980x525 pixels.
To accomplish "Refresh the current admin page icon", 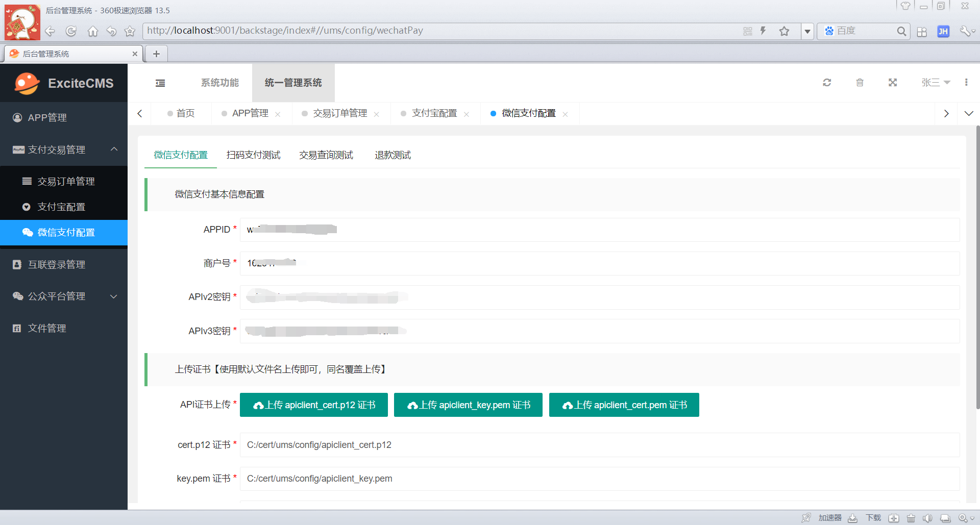I will tap(827, 83).
